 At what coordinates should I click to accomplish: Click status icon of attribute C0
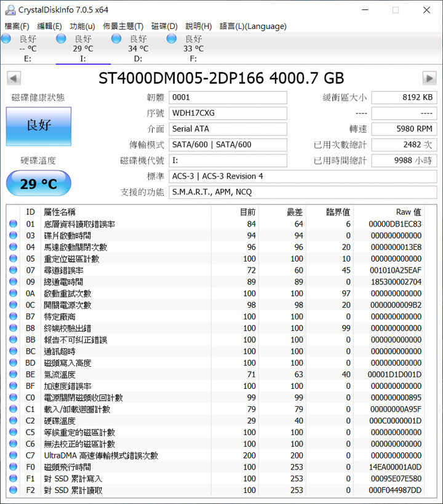click(x=13, y=397)
